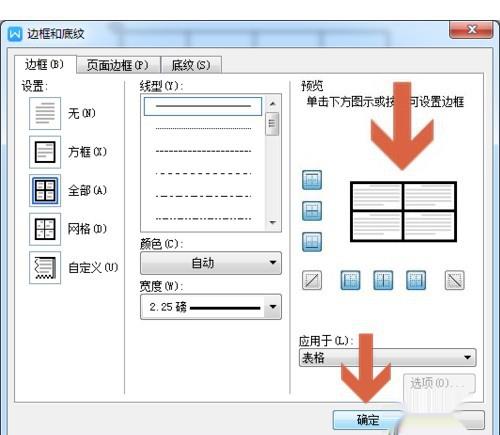Switch to the 页面边框(P) tab
Viewport: 500px width, 435px height.
[x=118, y=65]
